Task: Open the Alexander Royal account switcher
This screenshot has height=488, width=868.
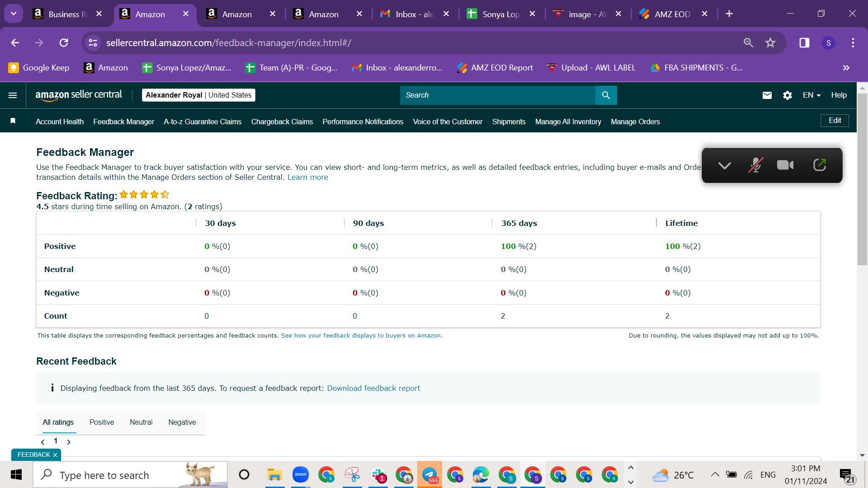Action: 198,95
